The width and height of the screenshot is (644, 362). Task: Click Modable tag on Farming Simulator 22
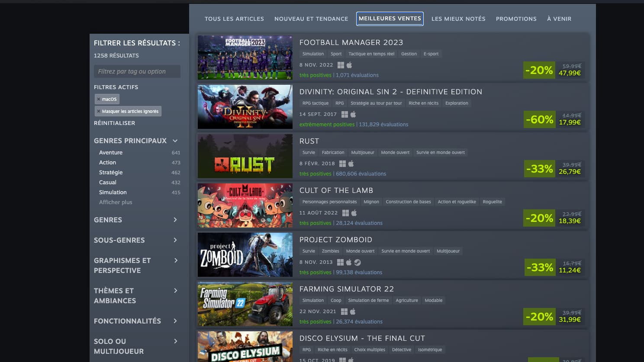coord(434,301)
